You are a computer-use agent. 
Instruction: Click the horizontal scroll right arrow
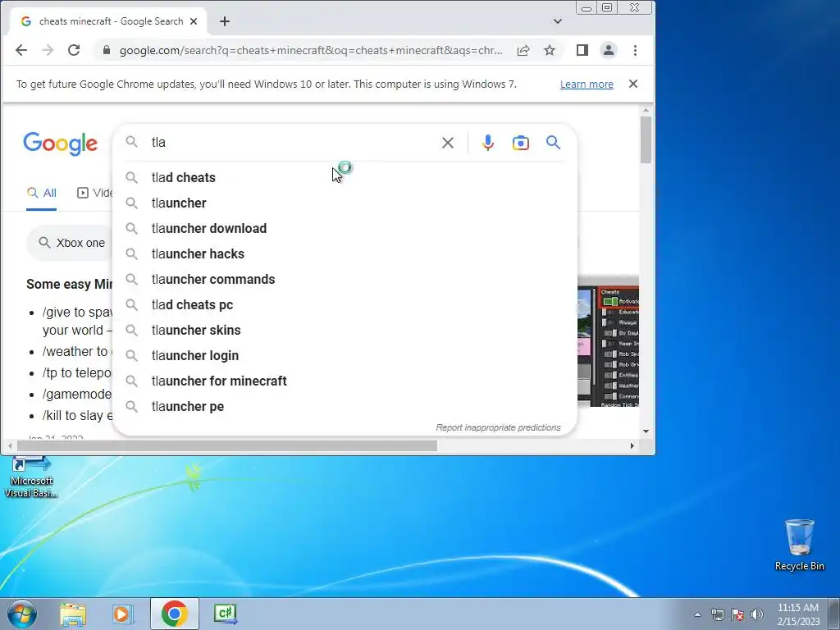632,445
